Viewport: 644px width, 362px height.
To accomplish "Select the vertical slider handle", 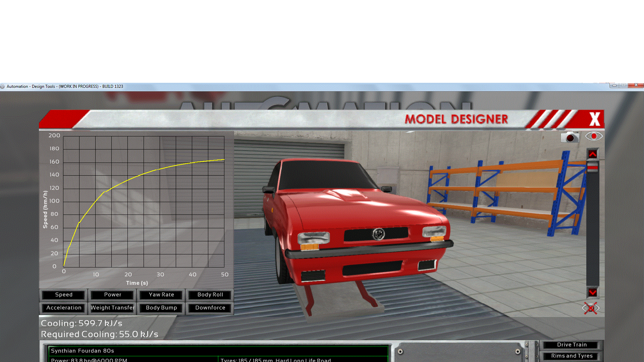I will click(x=593, y=167).
